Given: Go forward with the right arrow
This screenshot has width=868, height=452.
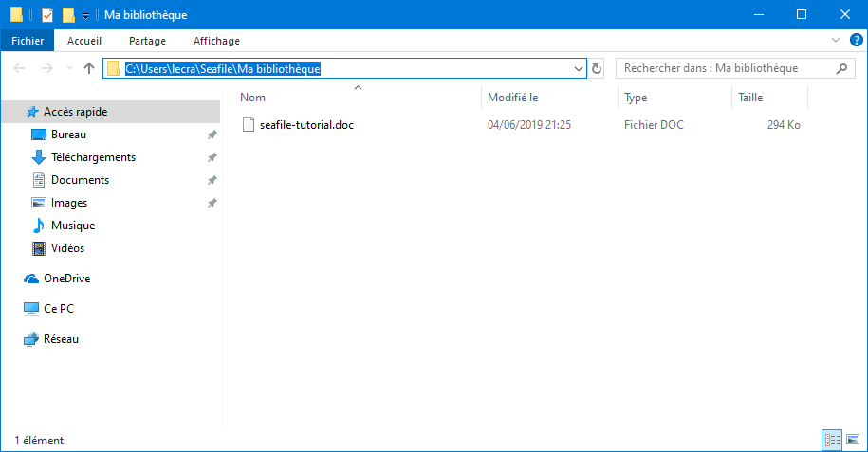Looking at the screenshot, I should tap(47, 68).
